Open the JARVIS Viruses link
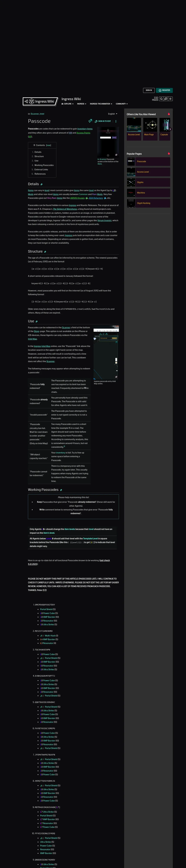This screenshot has height=868, width=186. pos(77,198)
